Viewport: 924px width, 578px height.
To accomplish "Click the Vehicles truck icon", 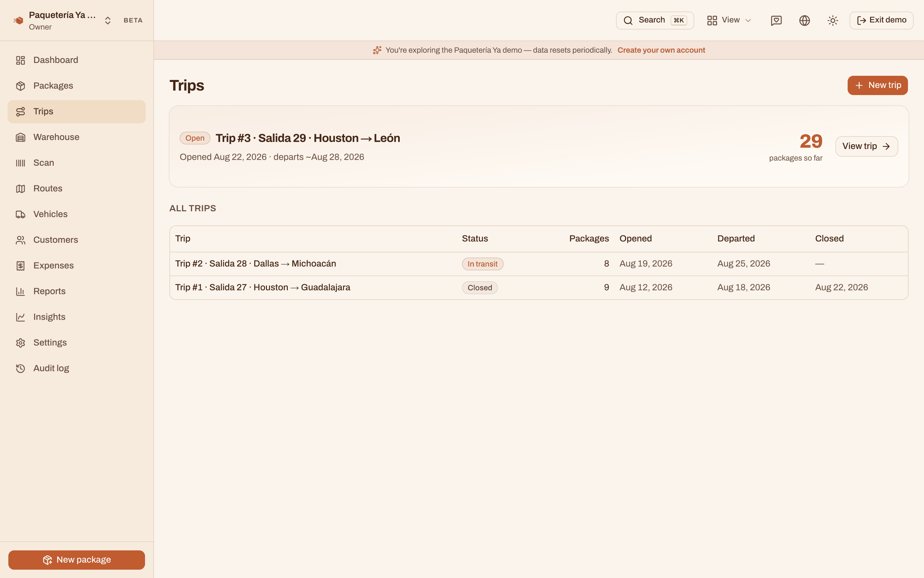I will pos(21,215).
